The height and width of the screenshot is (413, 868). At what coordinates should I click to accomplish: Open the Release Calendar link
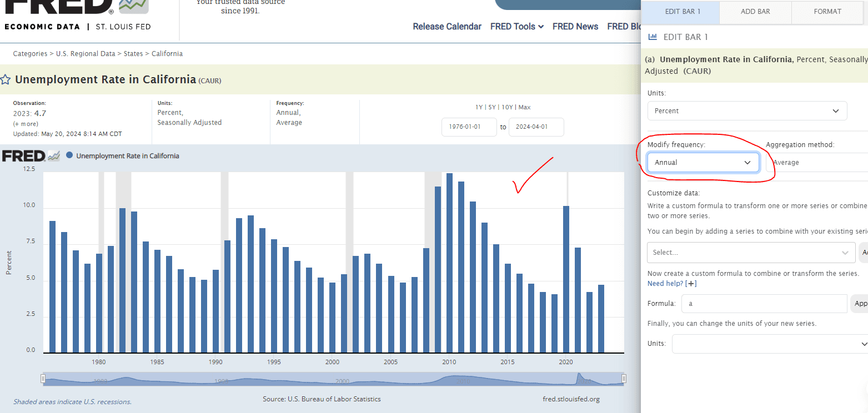(446, 27)
